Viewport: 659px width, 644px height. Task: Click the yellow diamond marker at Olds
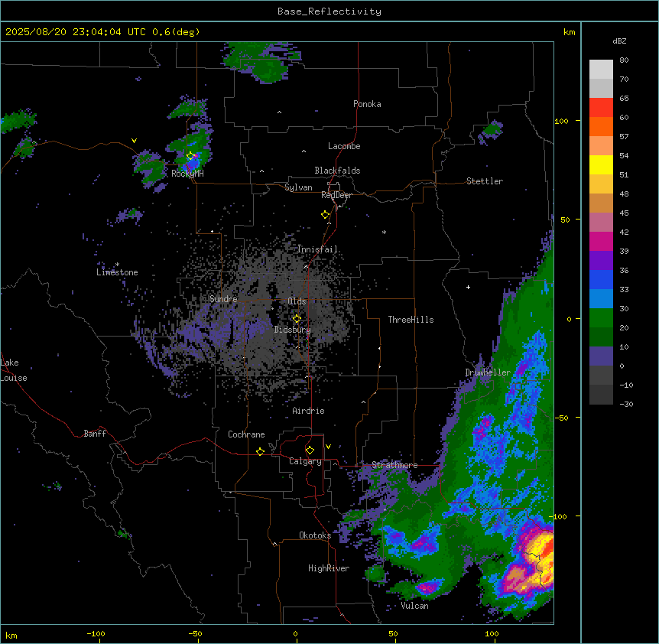click(297, 319)
